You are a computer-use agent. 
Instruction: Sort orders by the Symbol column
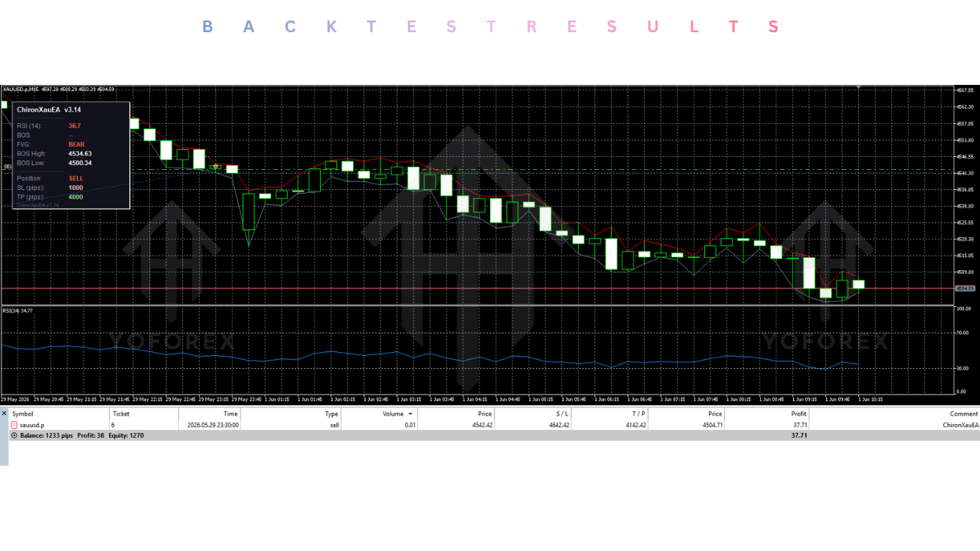23,414
